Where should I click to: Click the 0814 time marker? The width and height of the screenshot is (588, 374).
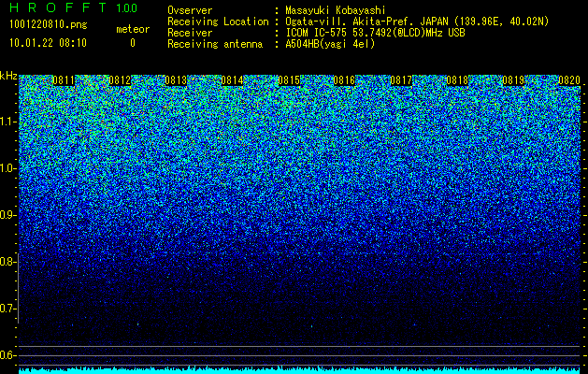232,80
